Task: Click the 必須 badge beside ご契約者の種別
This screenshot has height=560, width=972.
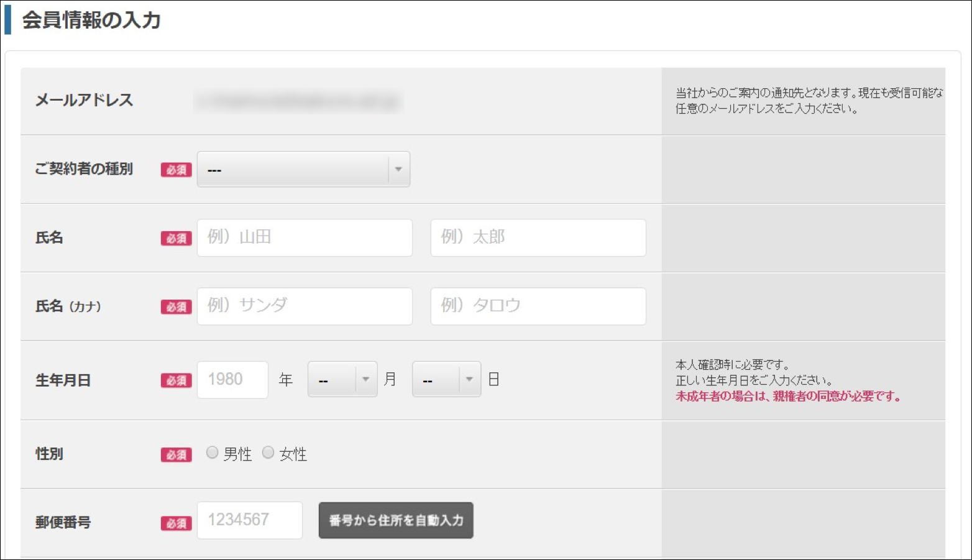Action: pos(177,170)
